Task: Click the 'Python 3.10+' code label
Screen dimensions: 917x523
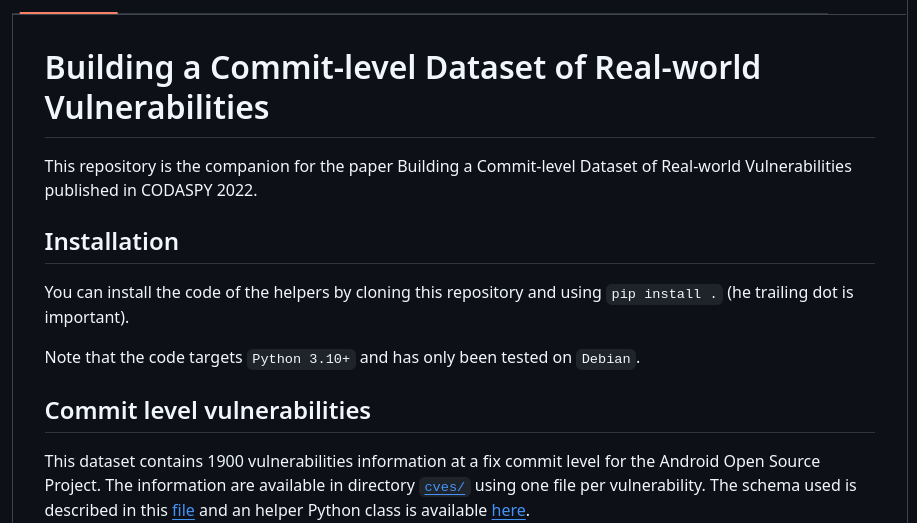Action: [x=301, y=359]
